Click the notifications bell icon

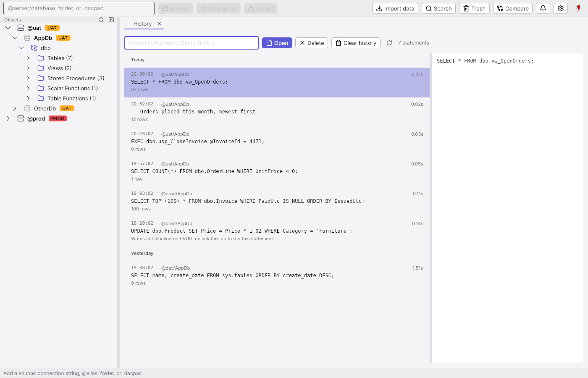click(543, 8)
